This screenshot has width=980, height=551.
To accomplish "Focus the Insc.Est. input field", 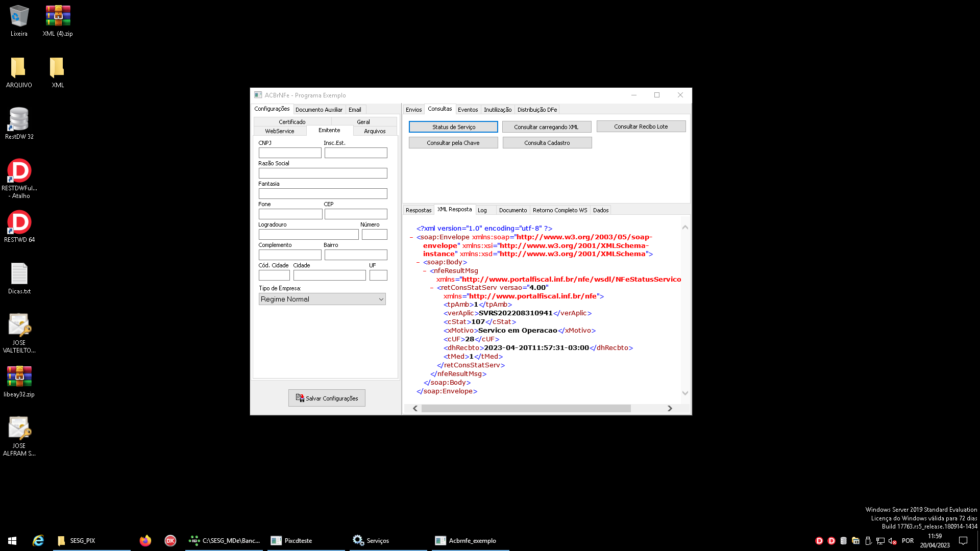I will click(356, 153).
